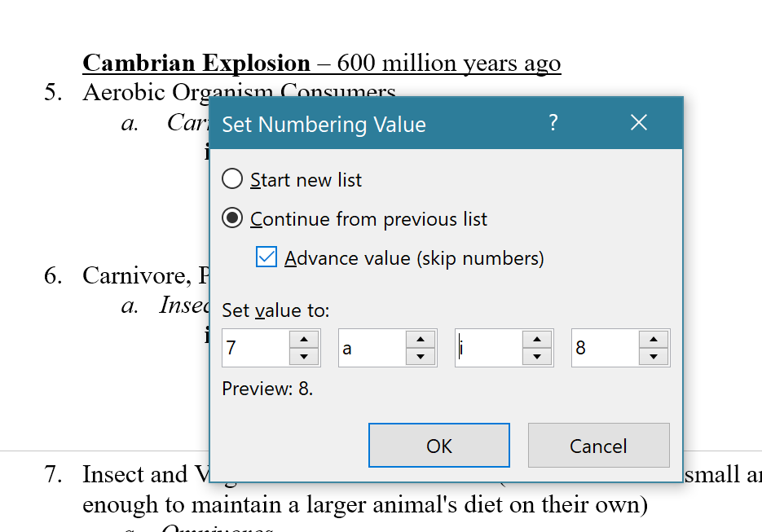Click the second value field containing a

tap(372, 348)
